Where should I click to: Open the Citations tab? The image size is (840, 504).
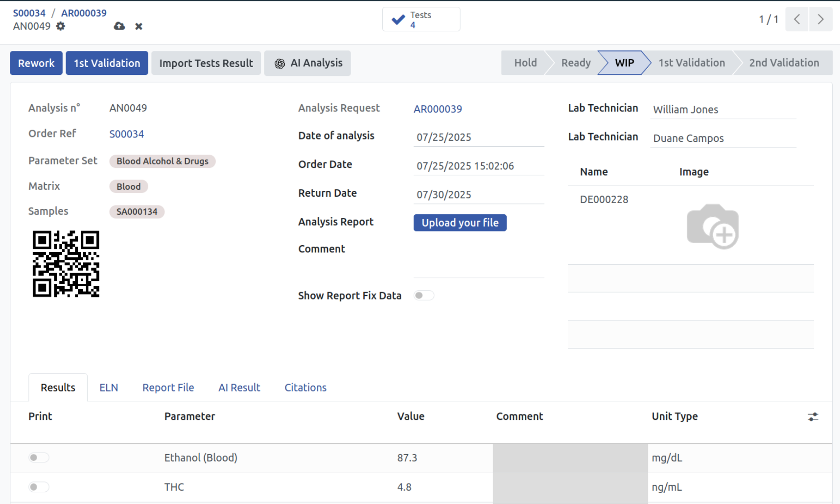tap(305, 388)
